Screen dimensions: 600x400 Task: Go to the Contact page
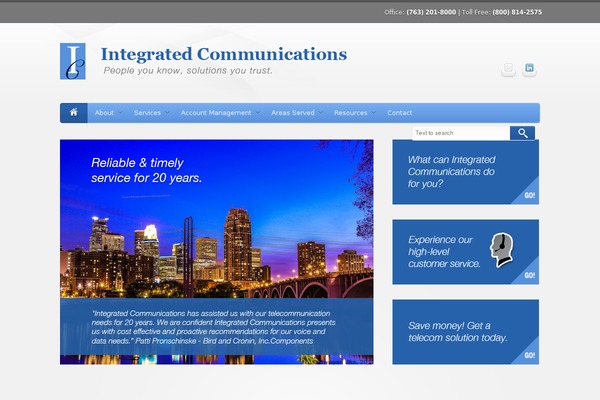point(399,113)
